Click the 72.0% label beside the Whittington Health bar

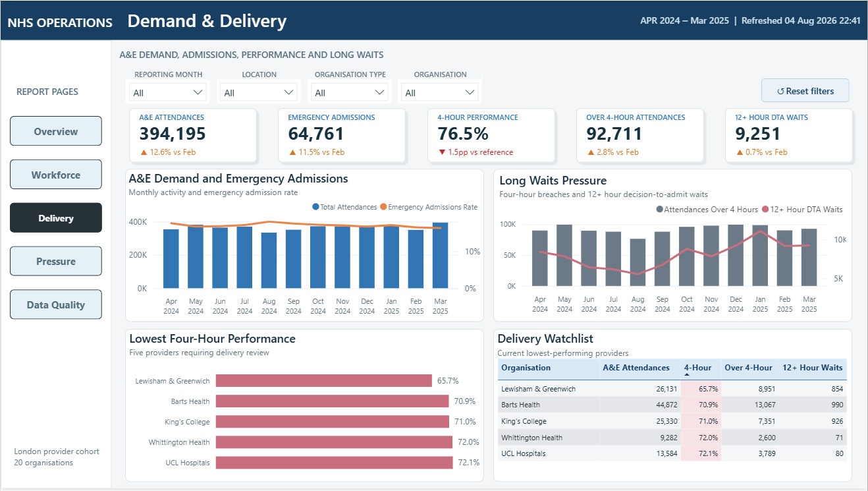point(468,442)
